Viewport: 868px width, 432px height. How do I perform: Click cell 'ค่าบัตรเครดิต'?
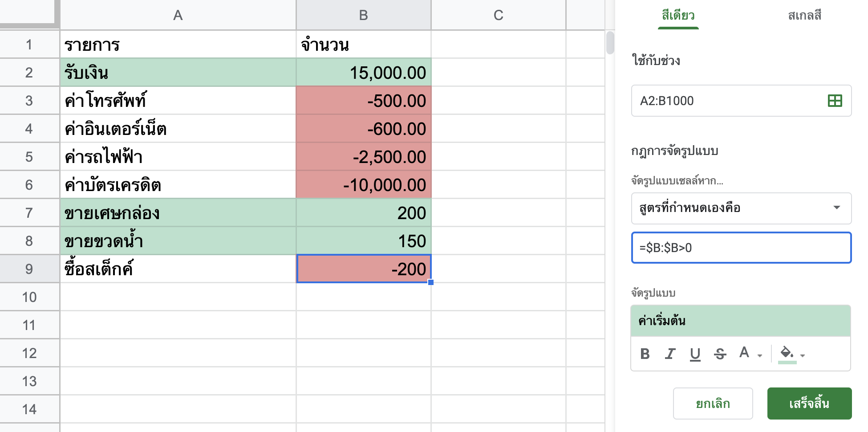click(178, 185)
